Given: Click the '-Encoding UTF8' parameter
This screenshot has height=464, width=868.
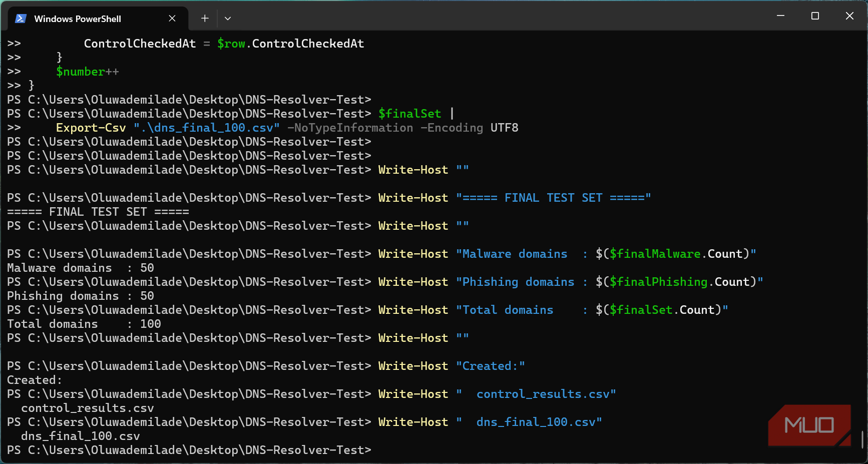Looking at the screenshot, I should (470, 128).
